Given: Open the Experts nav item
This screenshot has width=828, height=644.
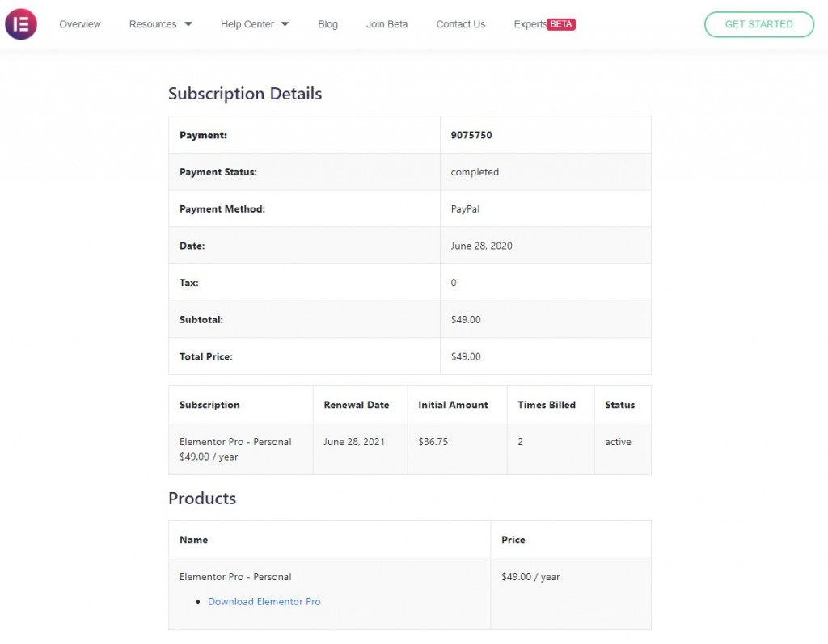Looking at the screenshot, I should click(530, 24).
